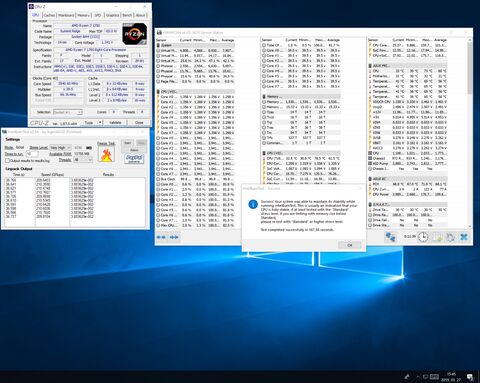Switch to the Mainboard tab in CPU-Z
Screen dimensions: 480x383
tap(66, 15)
